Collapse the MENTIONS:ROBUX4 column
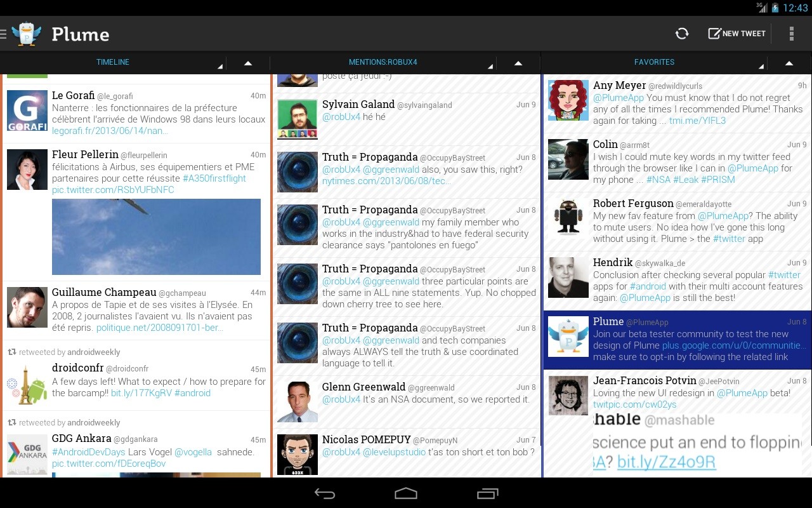The width and height of the screenshot is (812, 508). click(x=518, y=63)
